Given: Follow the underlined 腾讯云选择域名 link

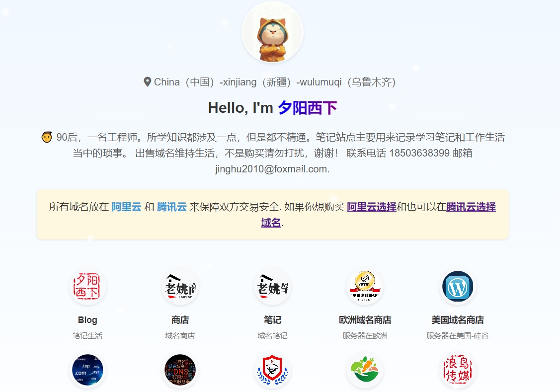Looking at the screenshot, I should (471, 207).
